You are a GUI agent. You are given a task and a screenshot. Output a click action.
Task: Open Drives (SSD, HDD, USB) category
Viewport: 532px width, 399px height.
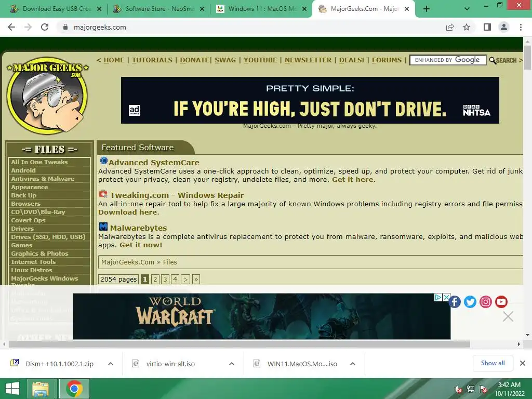click(49, 237)
